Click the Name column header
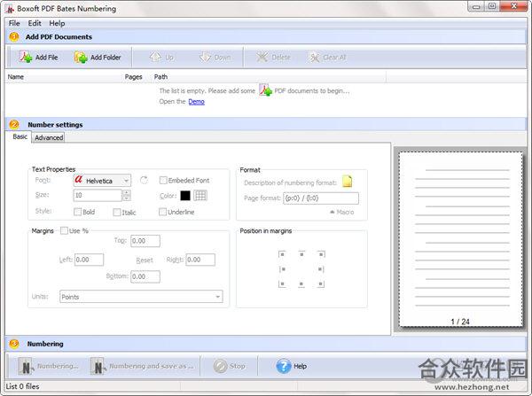 click(x=16, y=77)
